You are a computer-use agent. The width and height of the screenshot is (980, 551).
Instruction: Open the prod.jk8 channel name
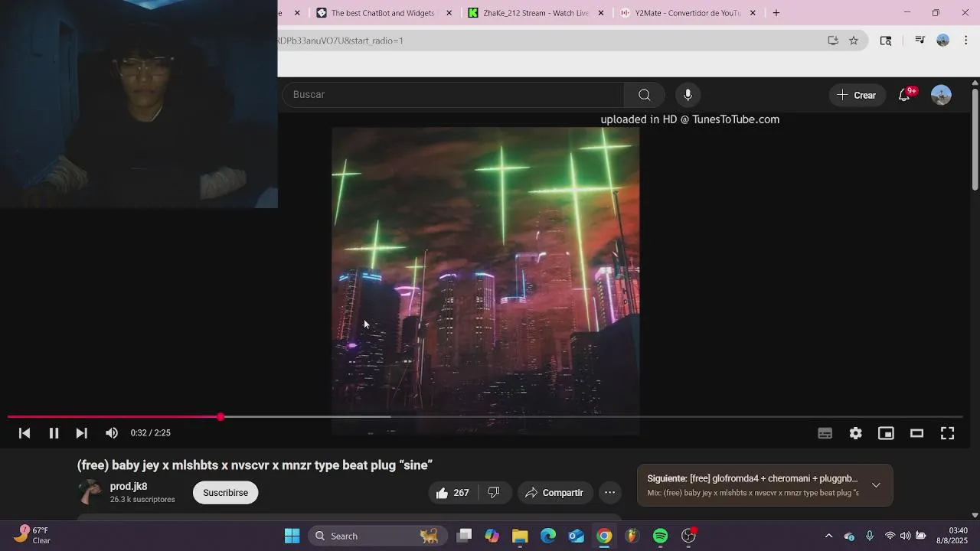coord(129,487)
